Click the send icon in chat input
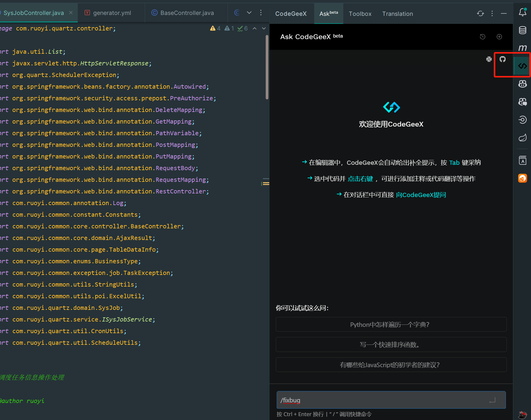 tap(492, 400)
